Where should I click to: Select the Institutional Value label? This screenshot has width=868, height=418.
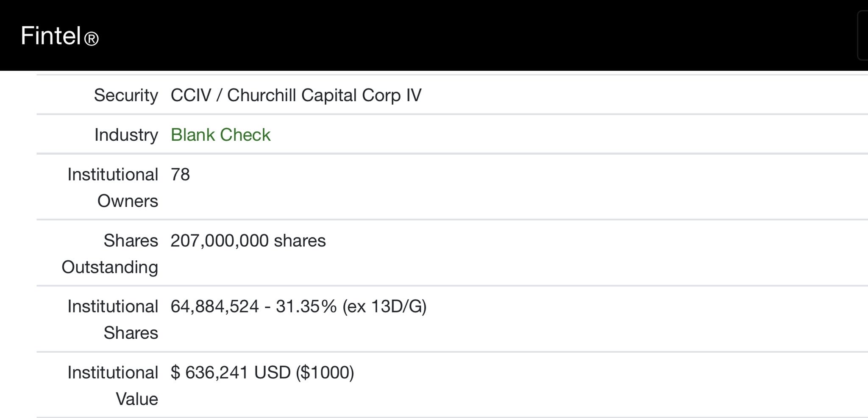113,385
